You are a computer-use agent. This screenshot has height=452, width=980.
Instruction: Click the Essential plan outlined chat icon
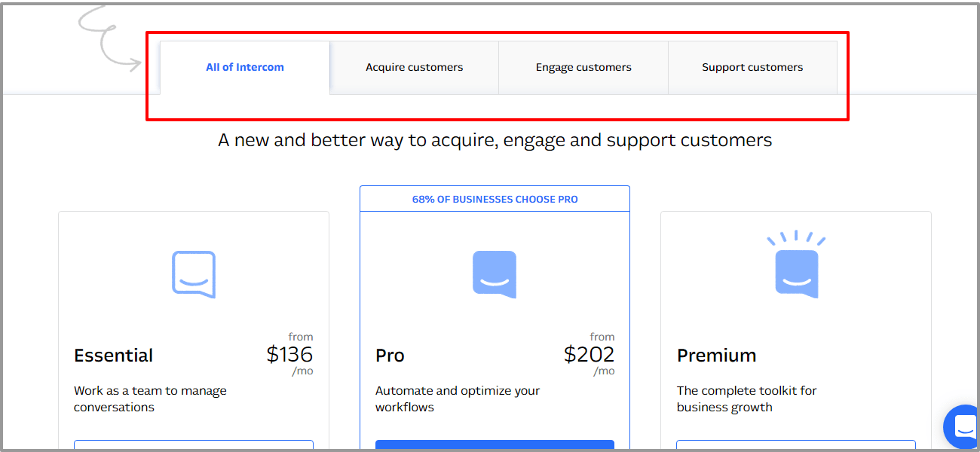point(194,274)
